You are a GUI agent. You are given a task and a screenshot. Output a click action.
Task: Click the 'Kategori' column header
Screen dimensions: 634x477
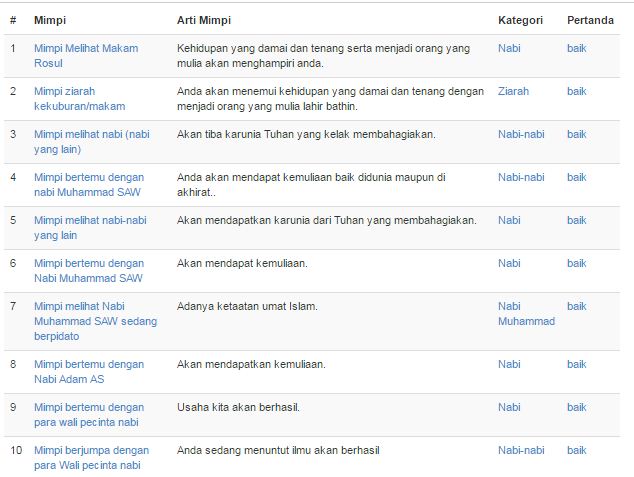pyautogui.click(x=520, y=20)
